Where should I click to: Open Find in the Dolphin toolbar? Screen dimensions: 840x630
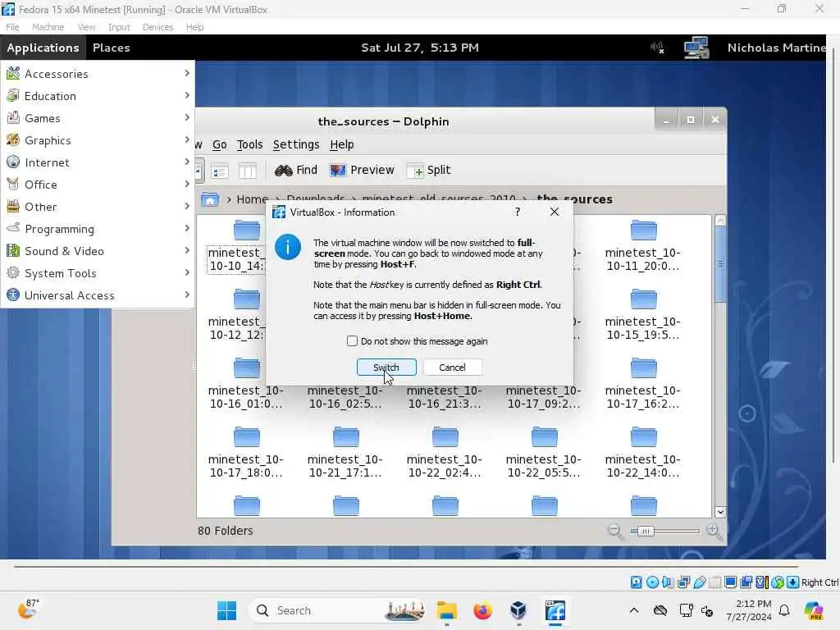[295, 171]
